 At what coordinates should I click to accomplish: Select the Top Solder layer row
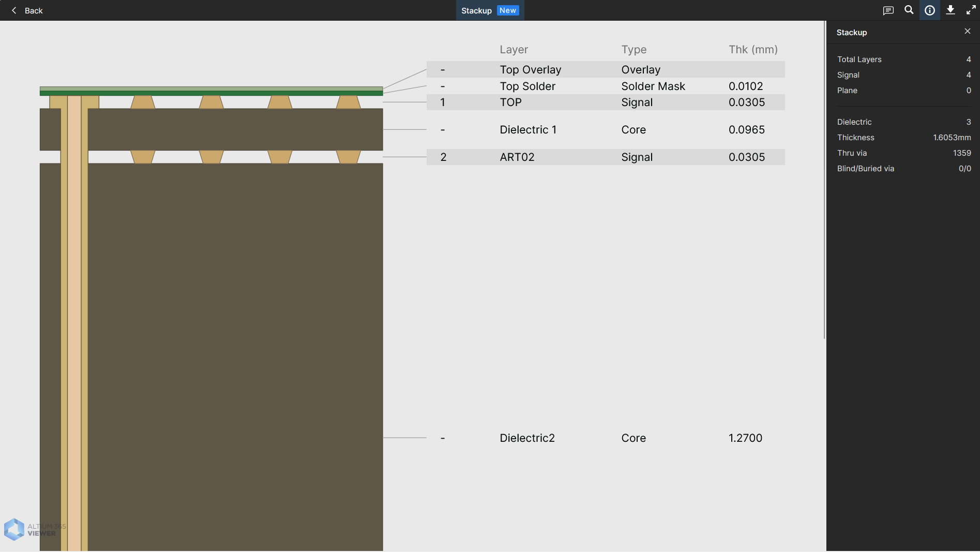605,86
